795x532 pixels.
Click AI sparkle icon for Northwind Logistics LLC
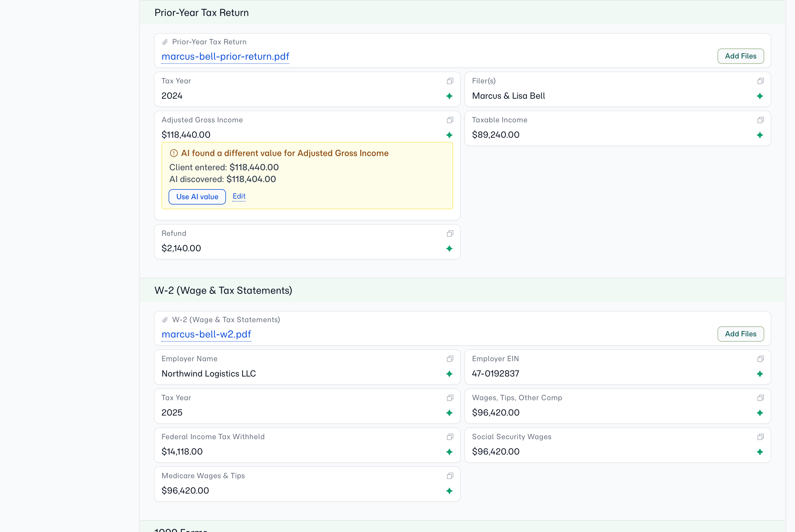tap(450, 374)
